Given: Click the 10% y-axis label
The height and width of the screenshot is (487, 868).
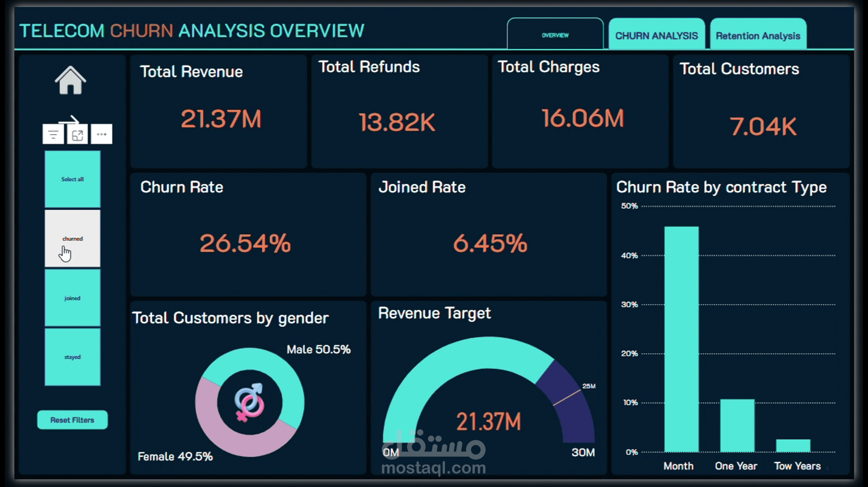Looking at the screenshot, I should (x=630, y=402).
